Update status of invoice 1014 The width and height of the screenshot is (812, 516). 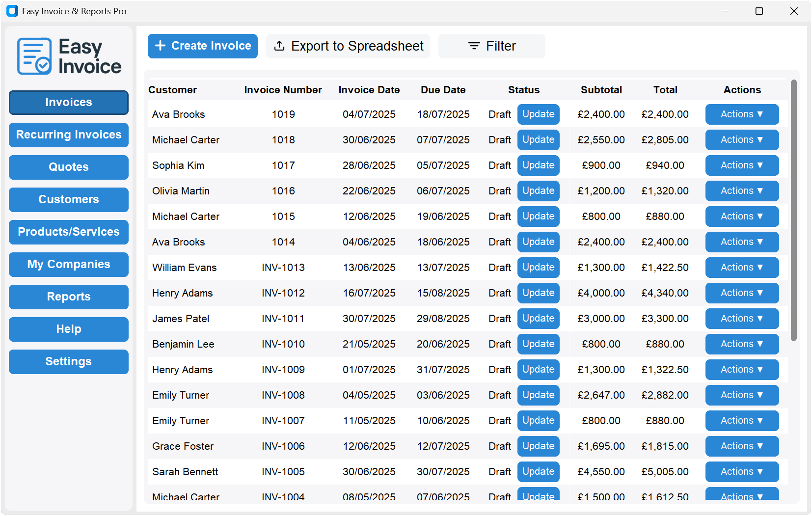pyautogui.click(x=538, y=242)
